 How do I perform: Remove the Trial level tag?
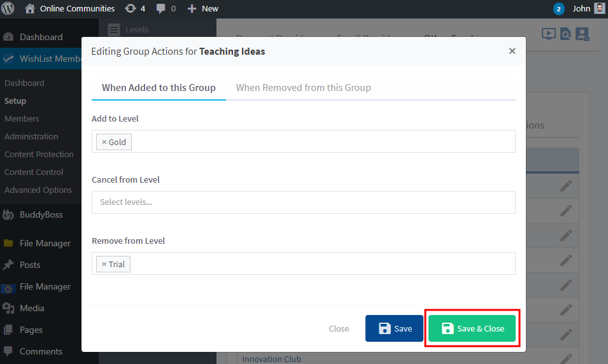point(104,264)
